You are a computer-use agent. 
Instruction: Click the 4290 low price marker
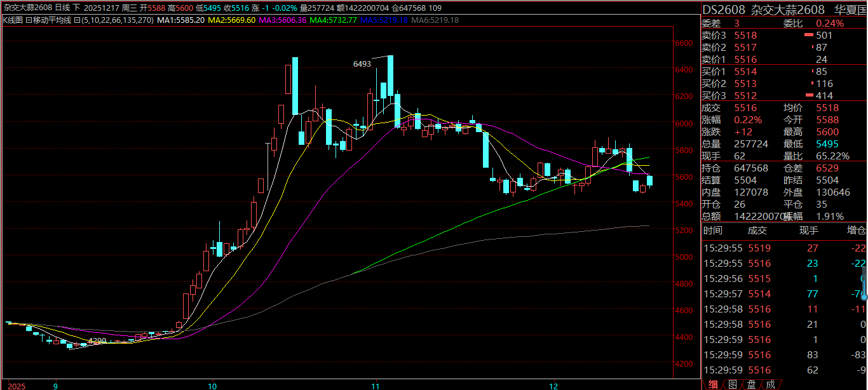click(x=97, y=341)
